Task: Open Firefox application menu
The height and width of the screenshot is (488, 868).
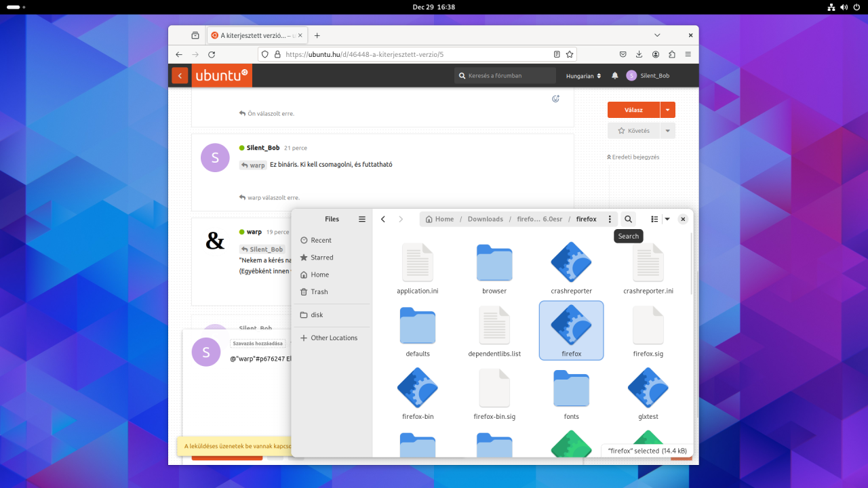Action: (x=688, y=54)
